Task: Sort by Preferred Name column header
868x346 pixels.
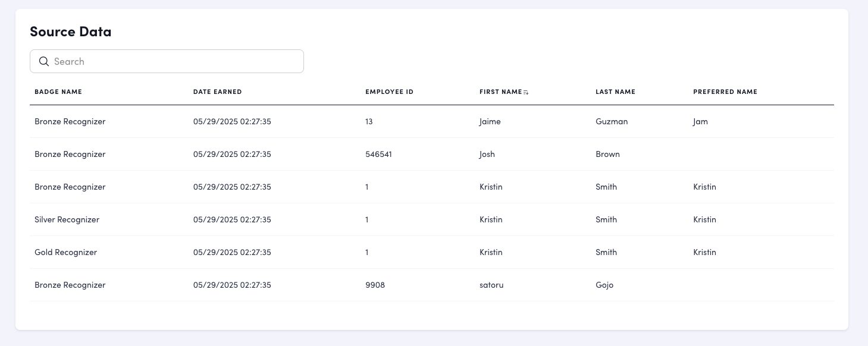Action: 725,92
